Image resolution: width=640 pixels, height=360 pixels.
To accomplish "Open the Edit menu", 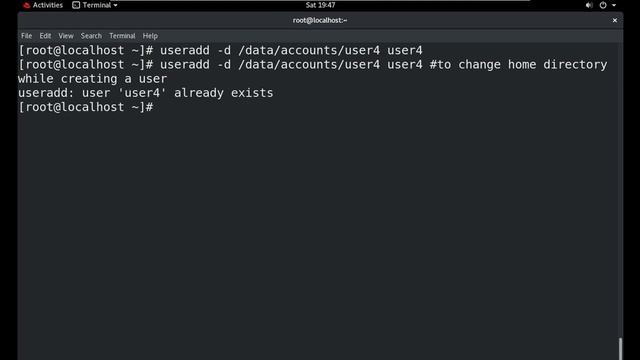I will tap(45, 36).
